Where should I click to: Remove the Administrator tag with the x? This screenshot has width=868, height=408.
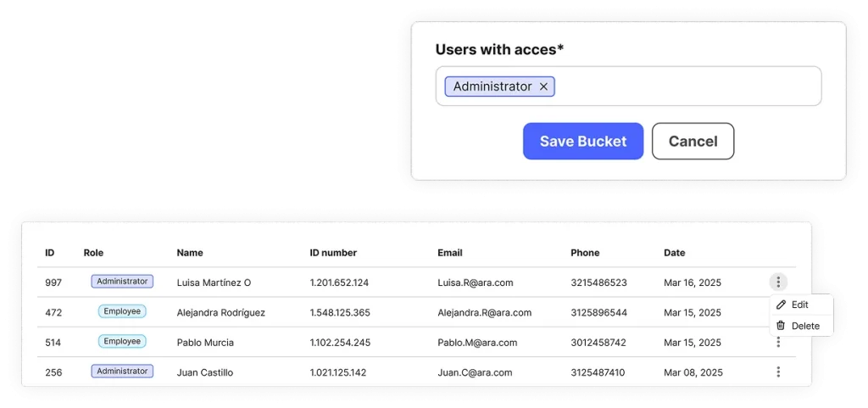click(543, 87)
